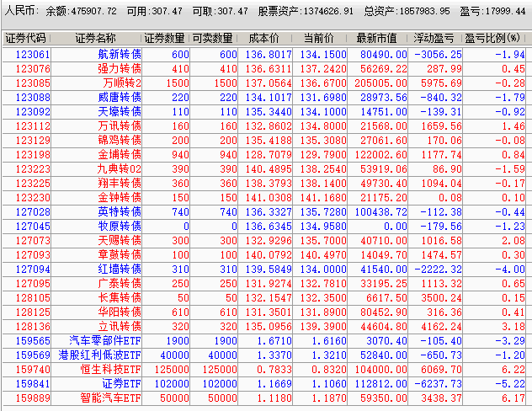Select the 万讯转债 name cell
The image size is (532, 411).
(x=120, y=126)
